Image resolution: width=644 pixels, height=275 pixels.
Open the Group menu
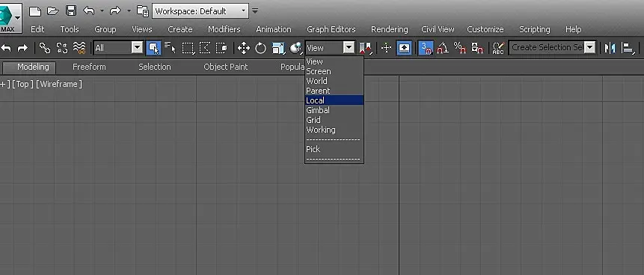105,29
